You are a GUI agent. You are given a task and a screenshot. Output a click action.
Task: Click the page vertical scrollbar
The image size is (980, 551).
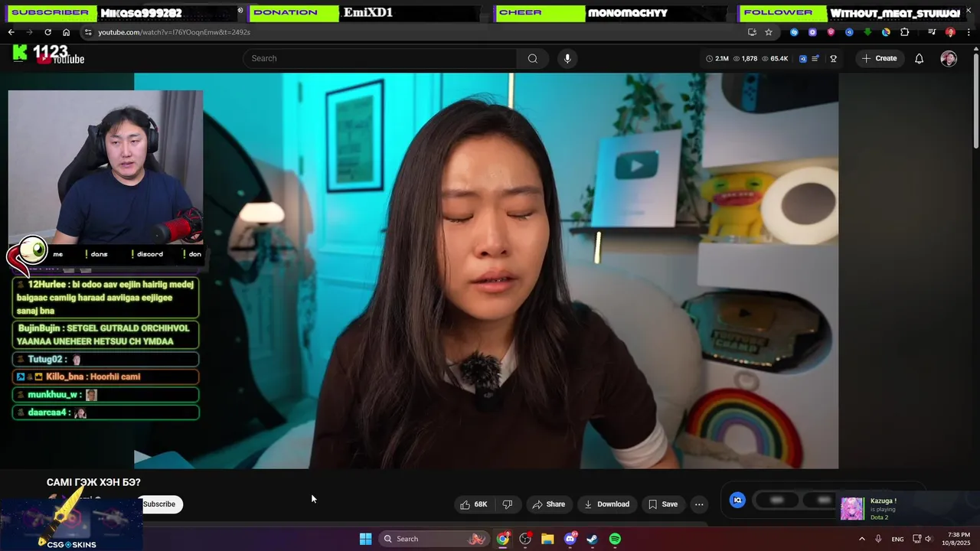tap(975, 99)
